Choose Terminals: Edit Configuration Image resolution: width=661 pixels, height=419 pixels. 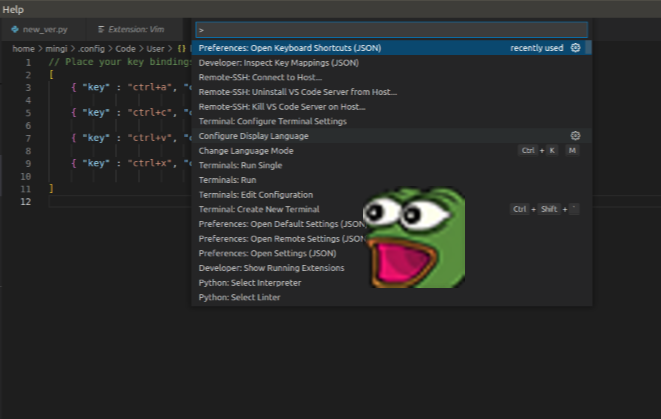click(x=392, y=195)
